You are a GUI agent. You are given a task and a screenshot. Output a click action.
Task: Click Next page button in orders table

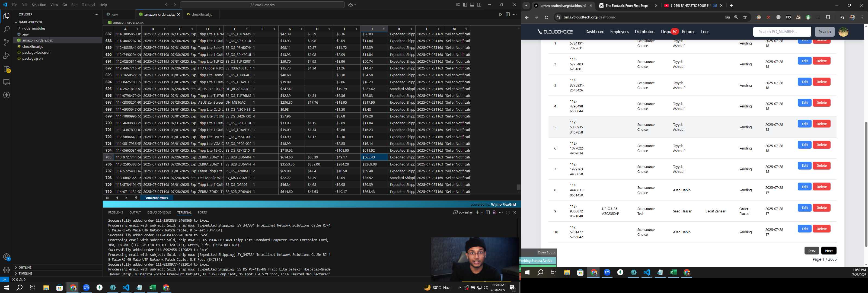tap(829, 250)
